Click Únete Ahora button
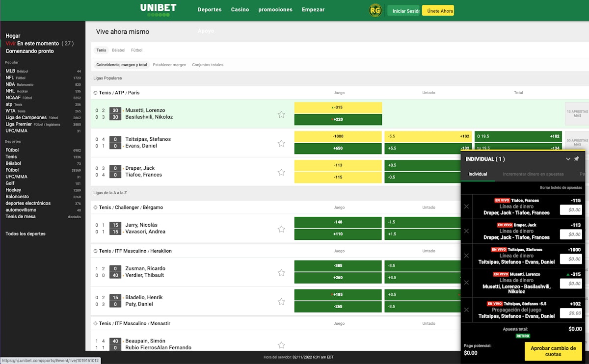Viewport: 589px width, 364px height. (x=438, y=11)
